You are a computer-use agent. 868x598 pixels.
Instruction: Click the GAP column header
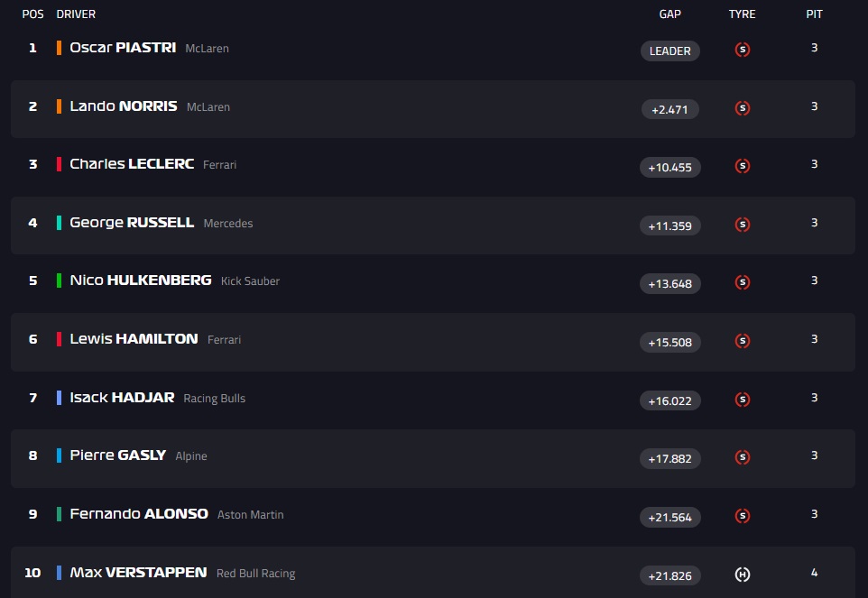click(669, 14)
